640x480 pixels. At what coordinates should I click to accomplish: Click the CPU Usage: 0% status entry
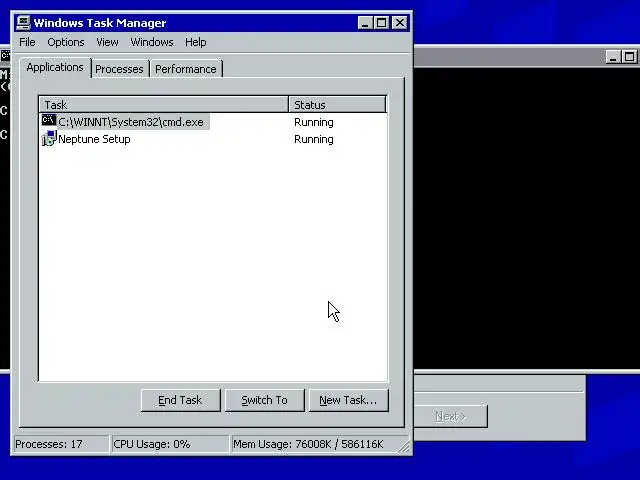(x=169, y=444)
